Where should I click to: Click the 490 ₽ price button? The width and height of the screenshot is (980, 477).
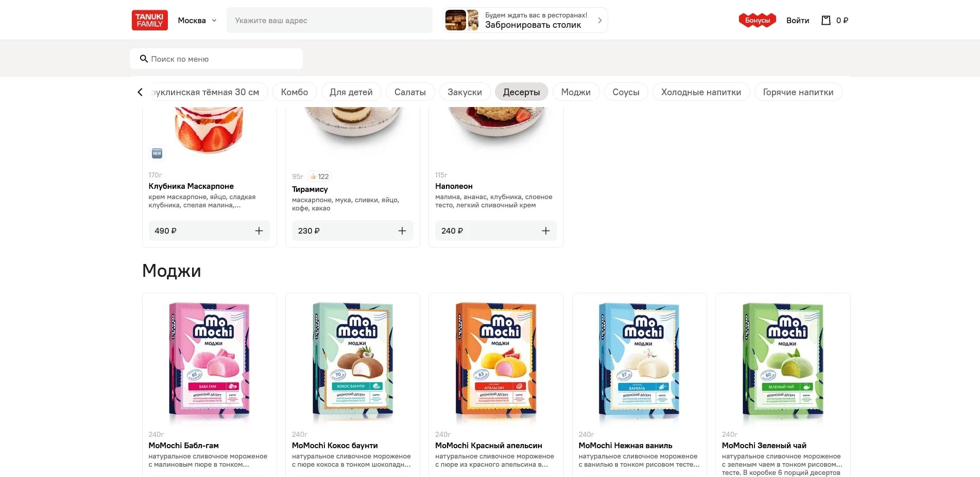pos(166,231)
